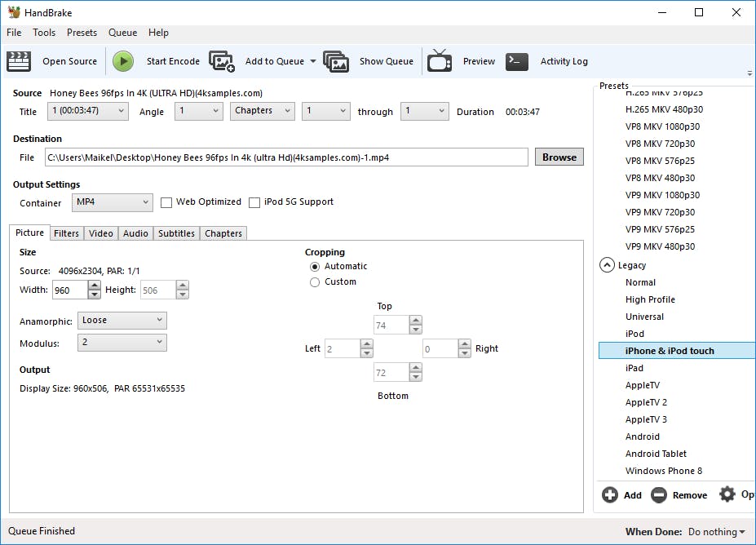Select the Custom cropping radio button
Screen dimensions: 756x545
(x=315, y=282)
